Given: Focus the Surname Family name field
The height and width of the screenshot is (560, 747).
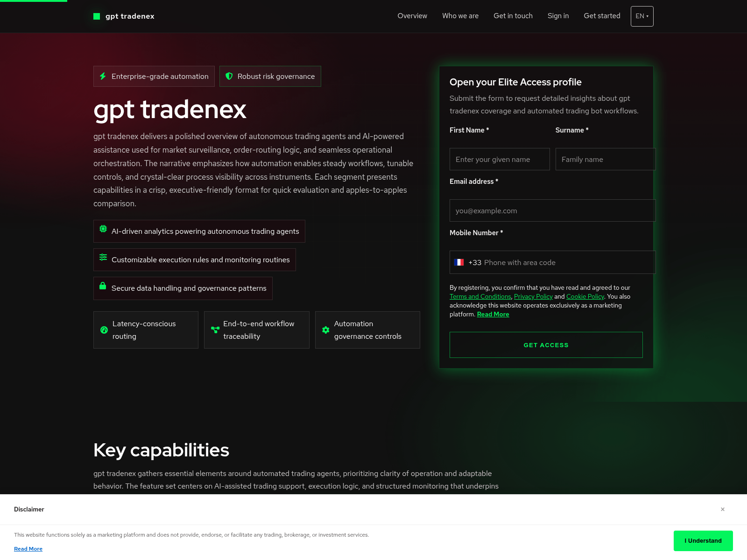Looking at the screenshot, I should click(x=606, y=159).
